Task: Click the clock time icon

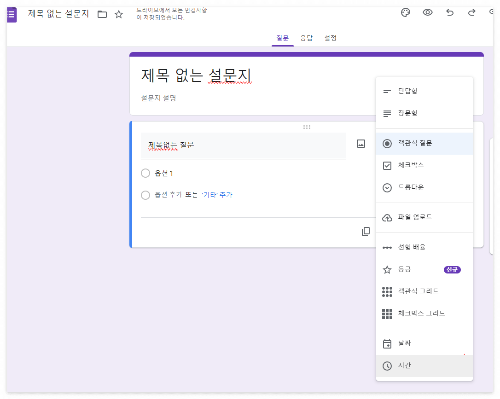Action: [x=387, y=366]
